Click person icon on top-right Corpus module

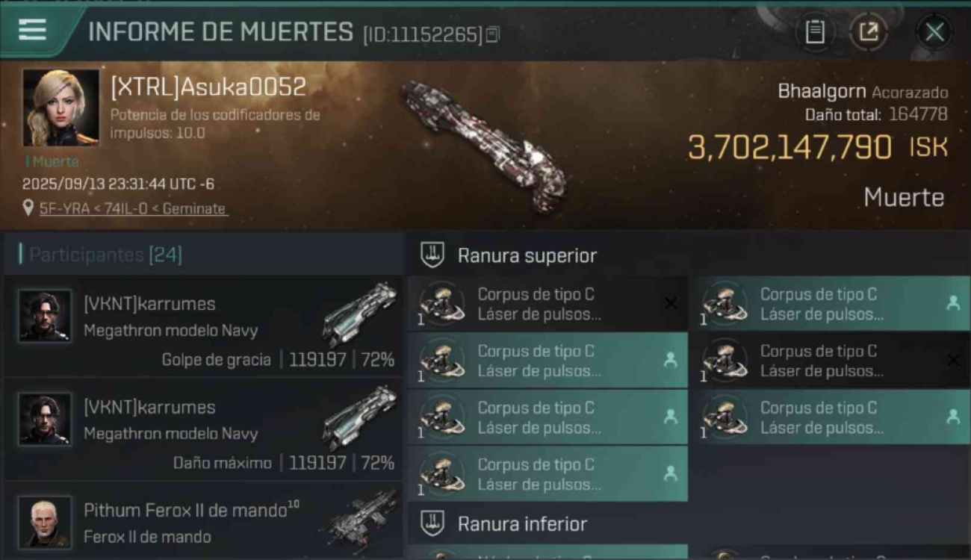click(x=953, y=303)
